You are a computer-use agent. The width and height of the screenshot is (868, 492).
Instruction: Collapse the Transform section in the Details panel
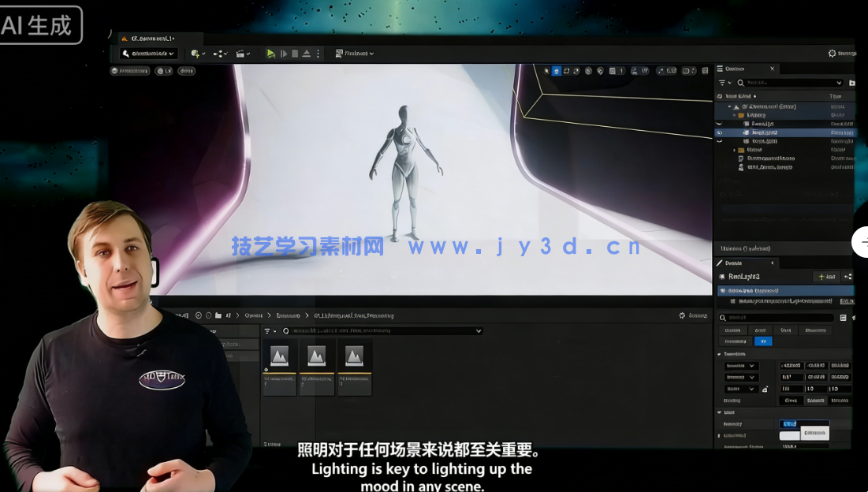[717, 354]
